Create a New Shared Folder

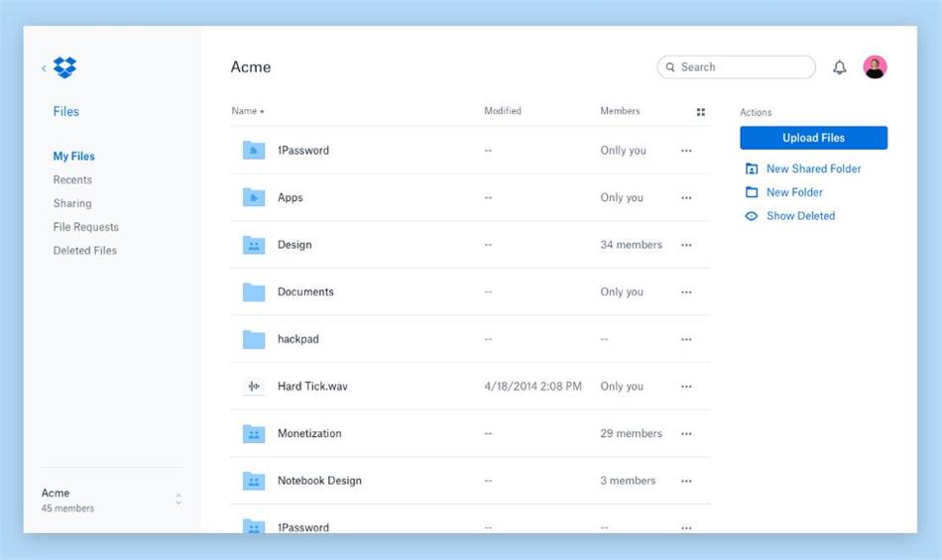point(813,168)
